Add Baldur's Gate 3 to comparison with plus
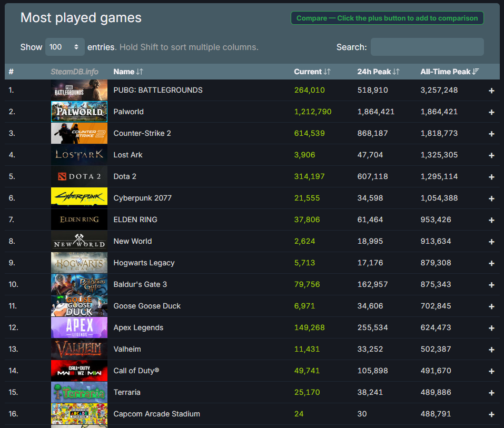This screenshot has height=428, width=504. (491, 285)
